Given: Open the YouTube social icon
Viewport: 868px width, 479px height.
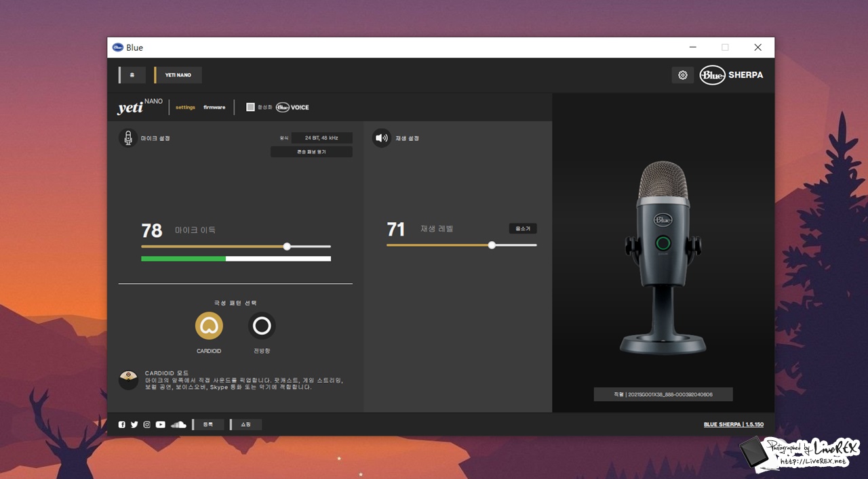Looking at the screenshot, I should click(x=161, y=425).
